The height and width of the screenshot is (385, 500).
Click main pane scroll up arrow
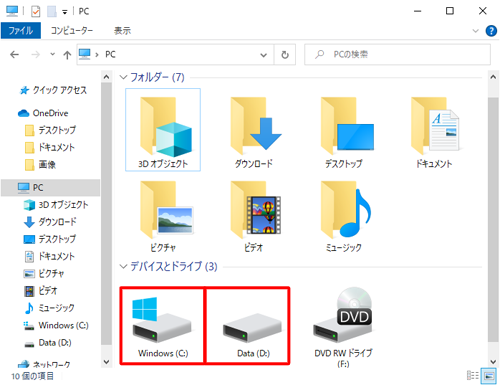tap(493, 77)
